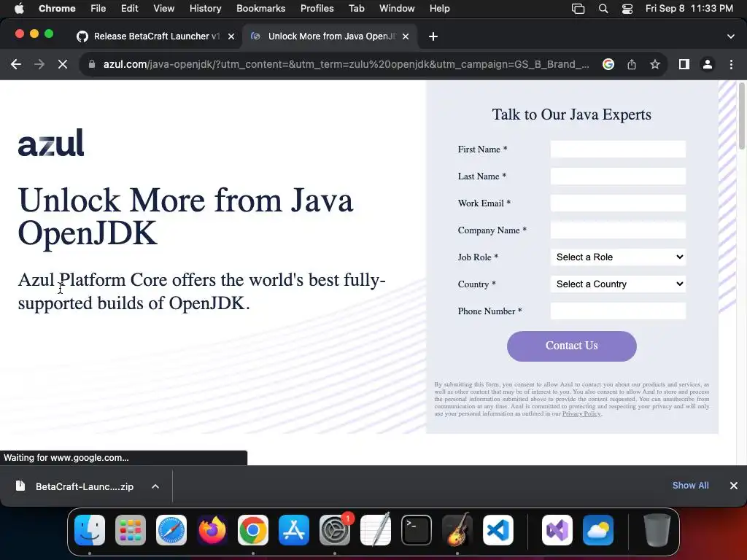
Task: Open the Apple menu
Action: tap(19, 9)
